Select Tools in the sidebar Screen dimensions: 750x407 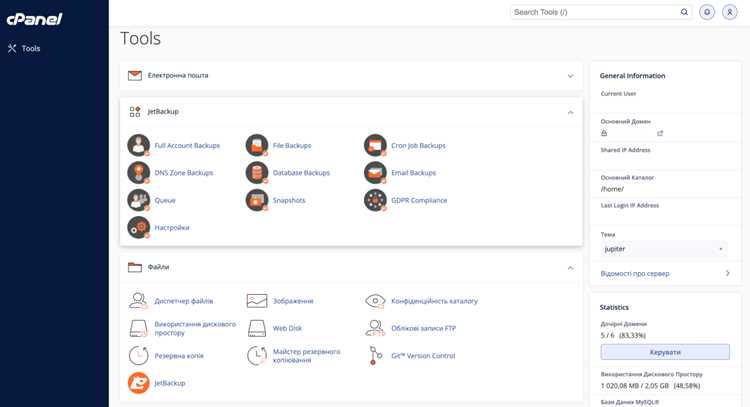pyautogui.click(x=24, y=48)
